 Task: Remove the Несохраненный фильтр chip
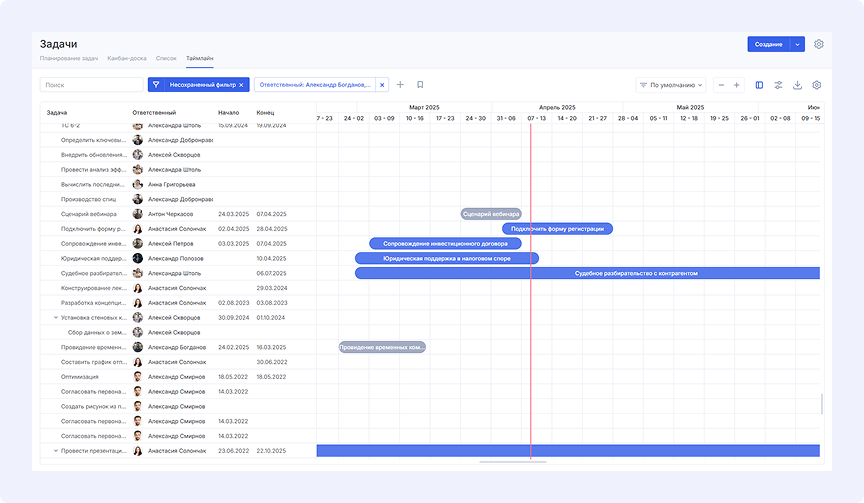click(x=241, y=85)
